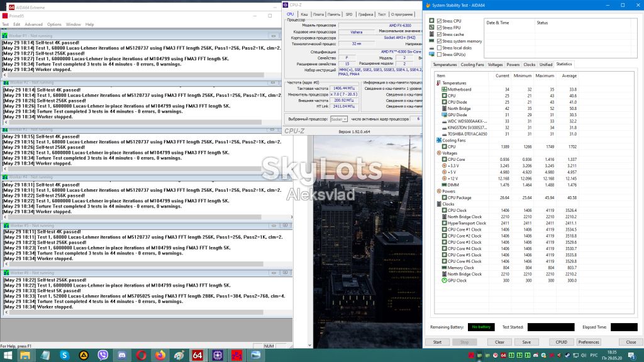Toggle the Stress cache checkbox
This screenshot has width=644, height=362.
pyautogui.click(x=440, y=35)
